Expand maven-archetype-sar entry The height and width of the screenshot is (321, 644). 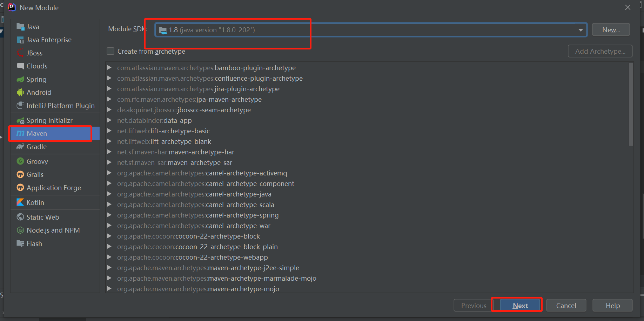(109, 162)
